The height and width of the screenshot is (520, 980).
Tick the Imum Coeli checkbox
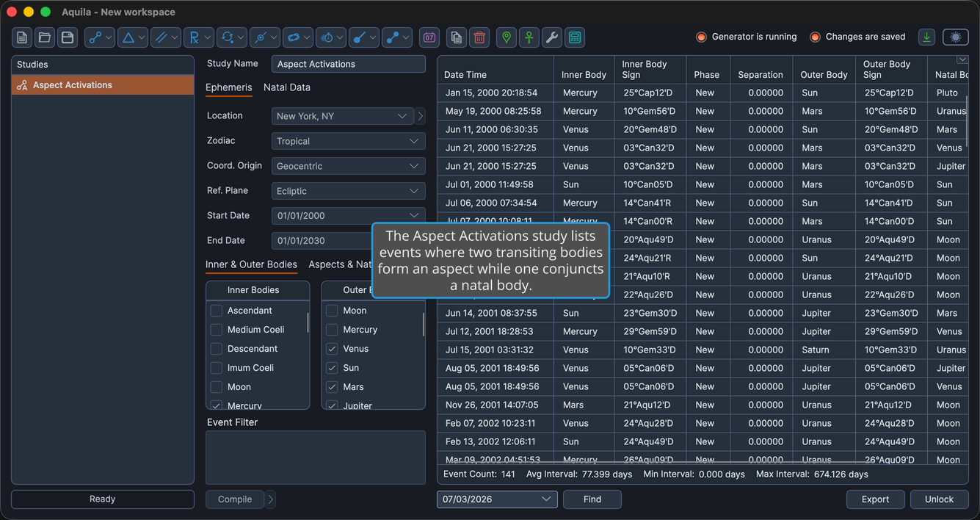[x=217, y=368]
